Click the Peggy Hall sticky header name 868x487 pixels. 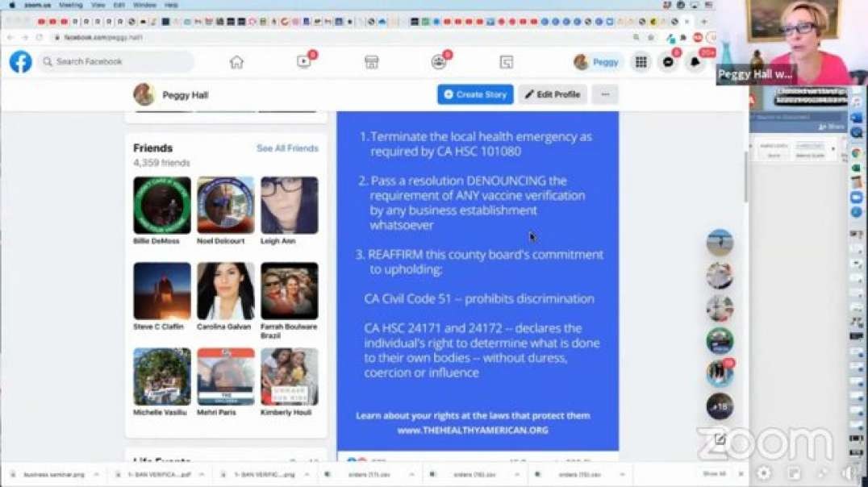click(185, 95)
